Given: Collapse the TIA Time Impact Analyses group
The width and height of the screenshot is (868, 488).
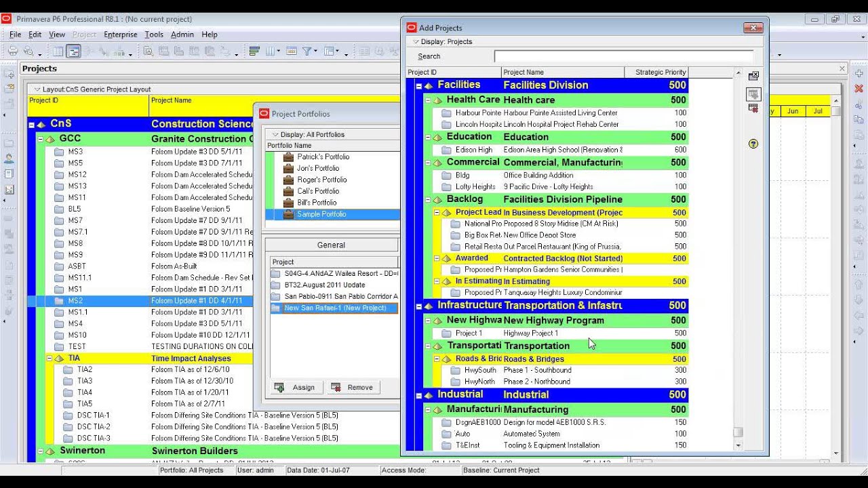Looking at the screenshot, I should click(x=50, y=359).
